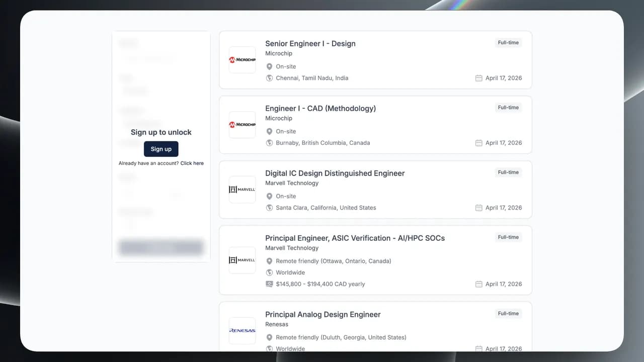Click location pin icon on Digital IC Design card
Image resolution: width=644 pixels, height=362 pixels.
[x=269, y=196]
